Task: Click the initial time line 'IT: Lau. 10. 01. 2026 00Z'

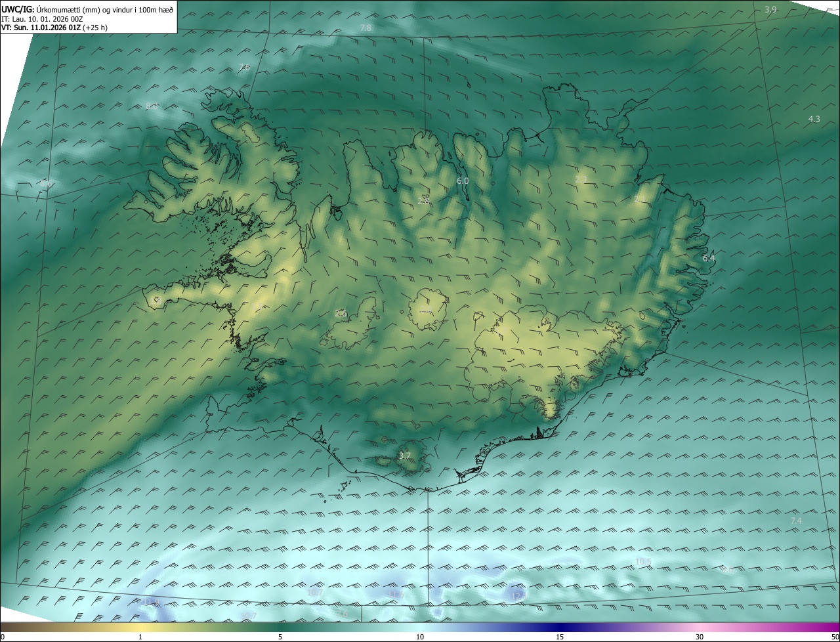Action: pos(42,19)
